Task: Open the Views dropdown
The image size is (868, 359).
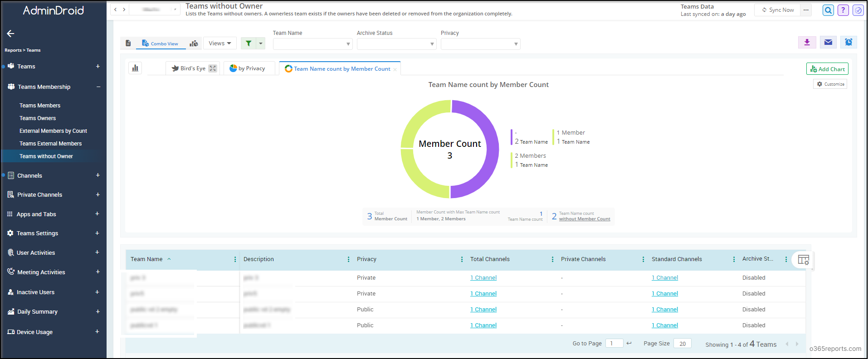Action: coord(220,43)
